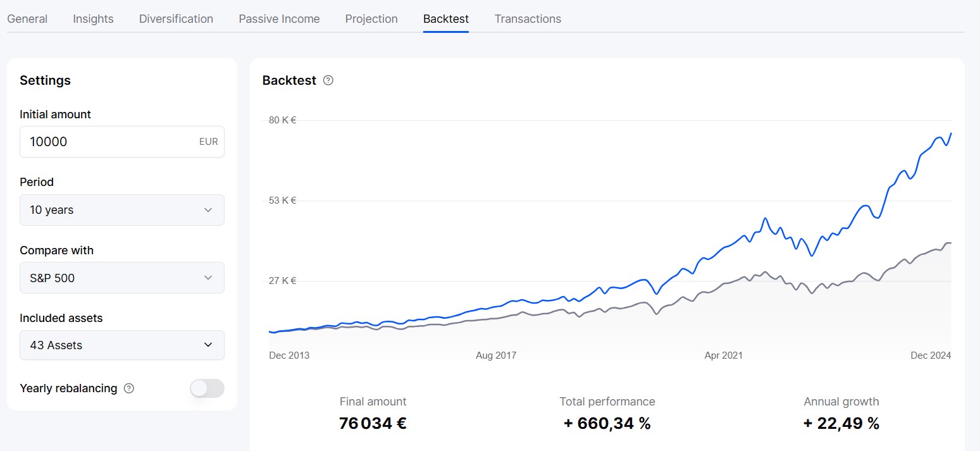This screenshot has height=451, width=980.
Task: Click the Included assets label
Action: tap(61, 318)
